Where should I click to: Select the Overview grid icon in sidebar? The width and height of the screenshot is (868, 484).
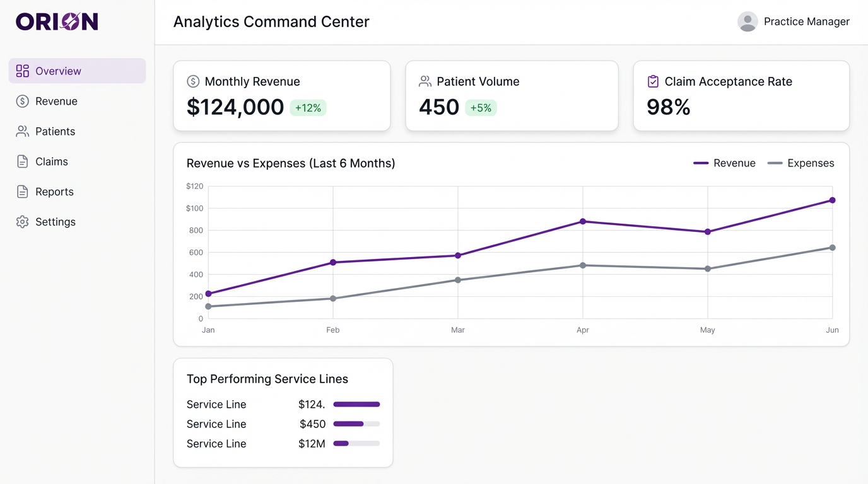coord(22,71)
